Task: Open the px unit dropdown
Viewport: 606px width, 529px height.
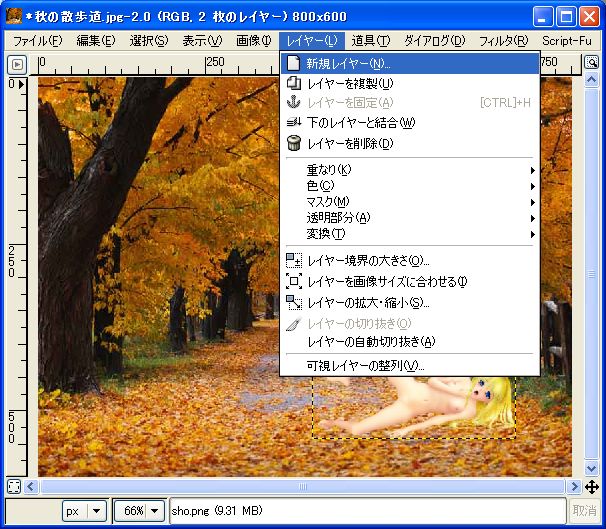Action: click(84, 511)
